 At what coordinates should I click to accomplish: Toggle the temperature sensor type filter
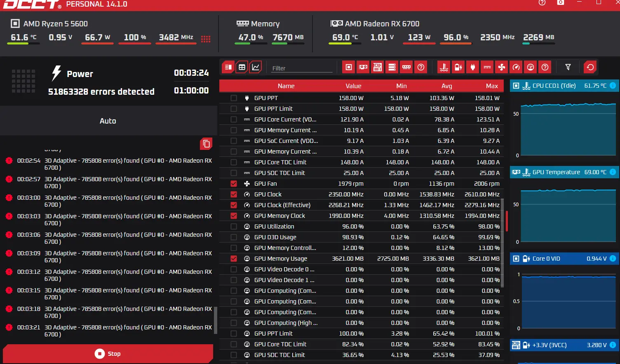click(444, 67)
